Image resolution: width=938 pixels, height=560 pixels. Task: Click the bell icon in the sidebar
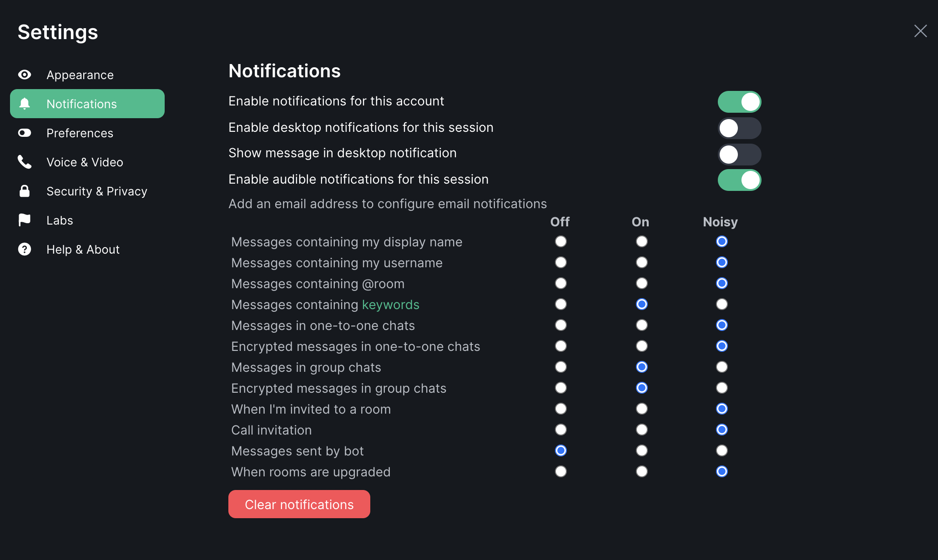point(25,104)
